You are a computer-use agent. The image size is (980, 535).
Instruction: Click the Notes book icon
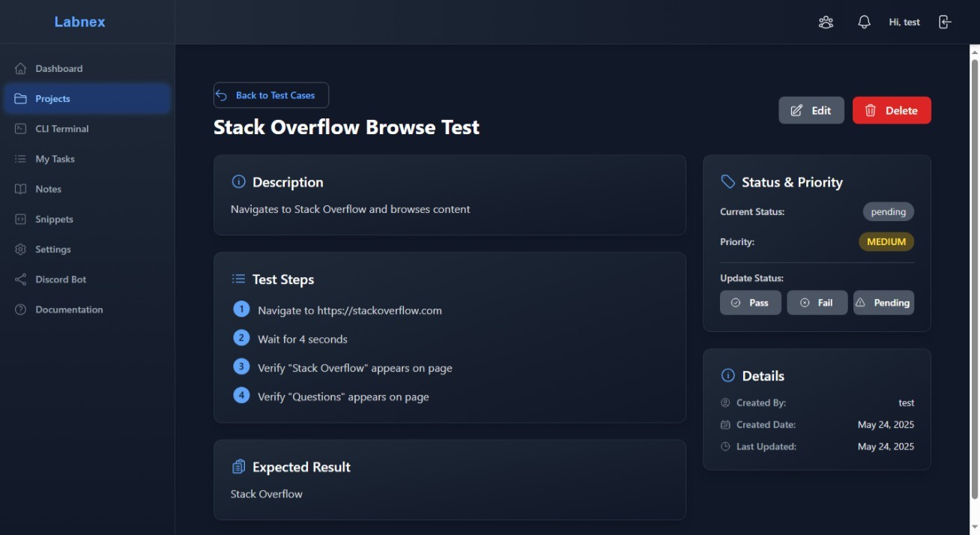[21, 189]
